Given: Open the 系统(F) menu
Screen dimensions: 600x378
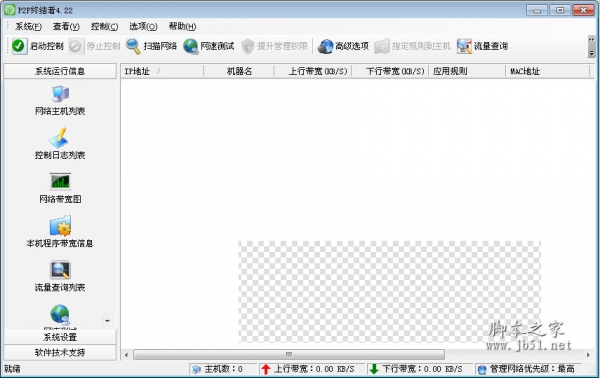Looking at the screenshot, I should [28, 26].
